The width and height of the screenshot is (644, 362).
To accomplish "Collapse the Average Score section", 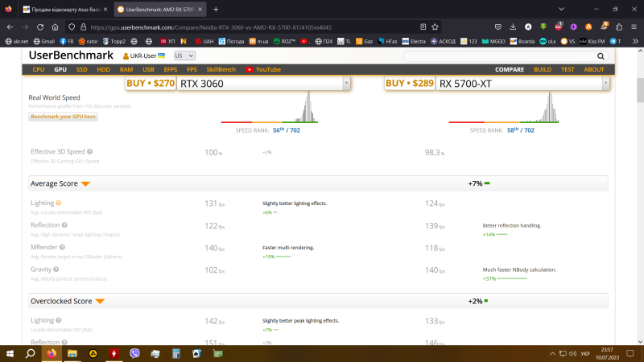I will tap(85, 184).
